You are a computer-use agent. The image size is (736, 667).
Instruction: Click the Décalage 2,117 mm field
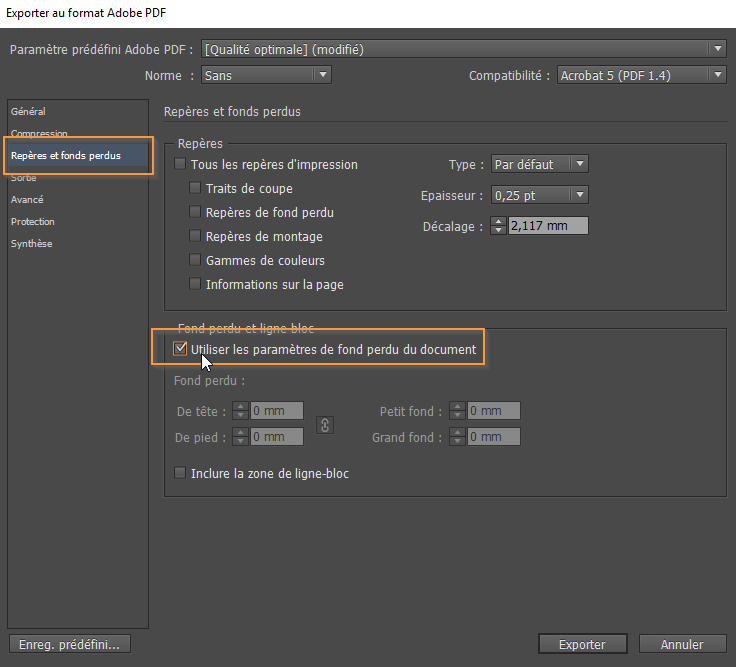point(548,226)
